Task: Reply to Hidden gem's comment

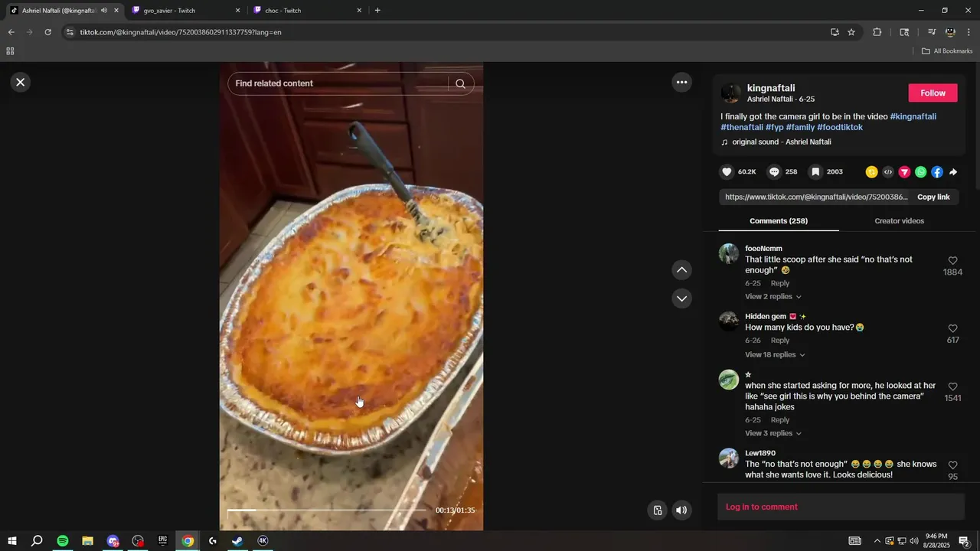Action: pyautogui.click(x=780, y=341)
